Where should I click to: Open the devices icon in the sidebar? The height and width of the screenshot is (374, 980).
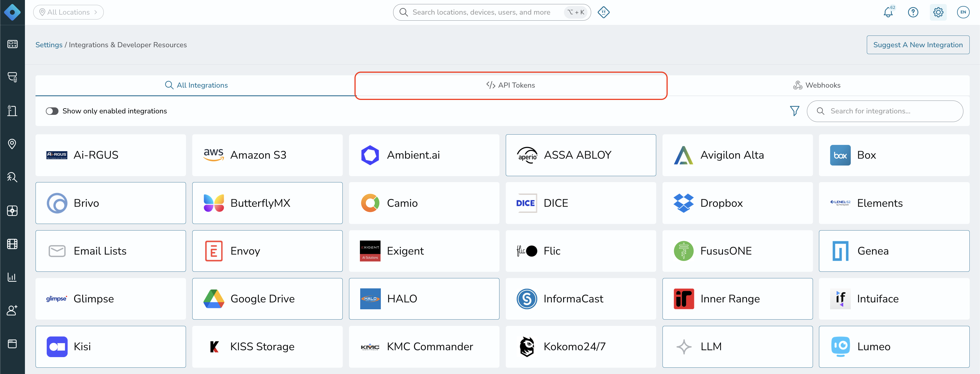(12, 77)
